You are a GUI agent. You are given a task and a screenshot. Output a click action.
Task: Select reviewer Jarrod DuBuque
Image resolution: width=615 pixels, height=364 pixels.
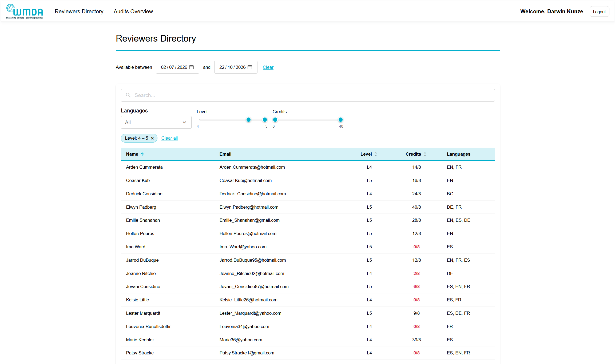click(x=142, y=260)
